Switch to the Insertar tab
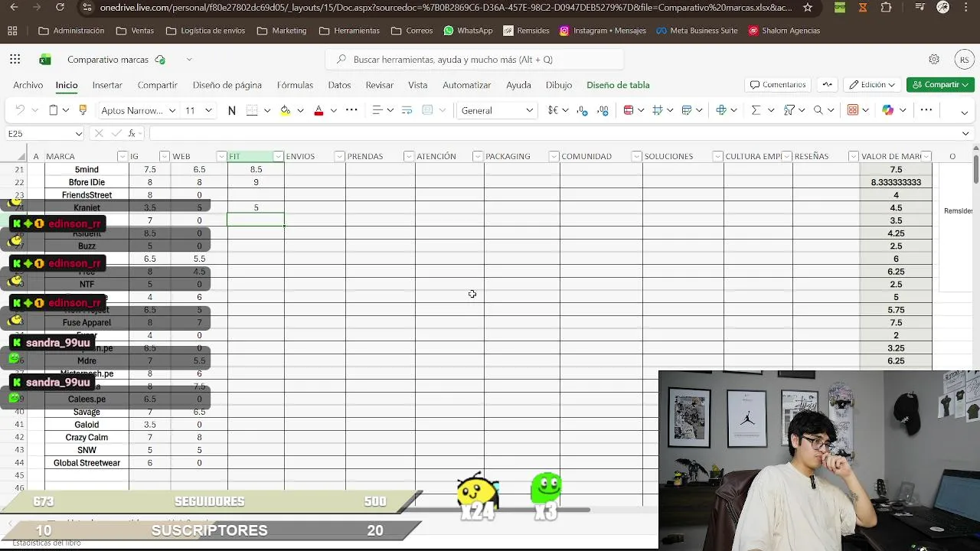Viewport: 980px width, 551px height. 107,85
